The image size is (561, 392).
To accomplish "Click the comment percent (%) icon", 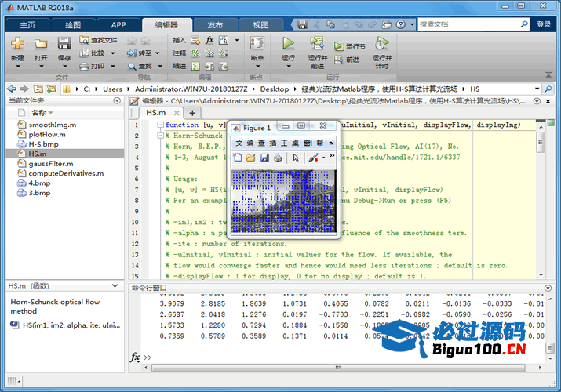I will point(195,53).
